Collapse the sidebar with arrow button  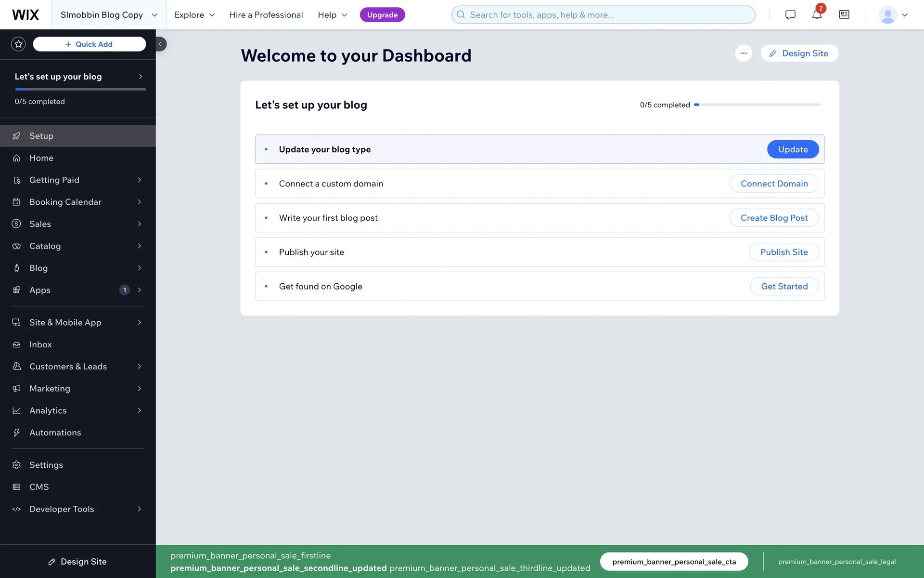pyautogui.click(x=161, y=44)
